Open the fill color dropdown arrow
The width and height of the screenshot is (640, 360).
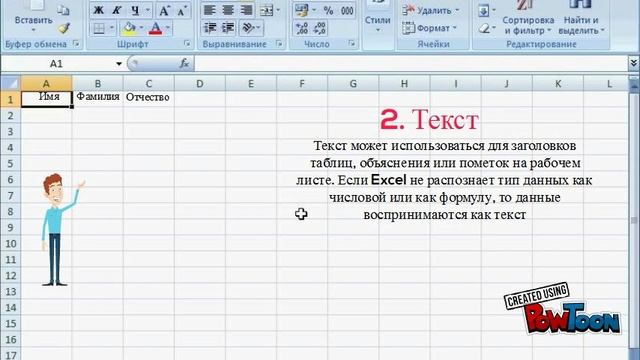(x=142, y=28)
